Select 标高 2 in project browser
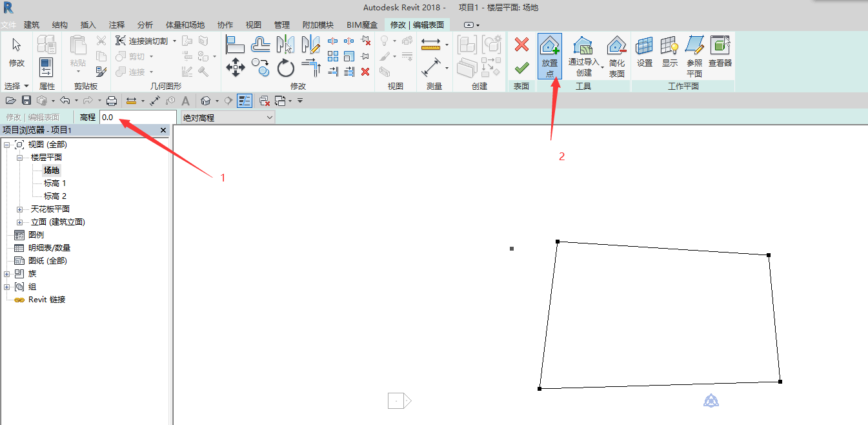This screenshot has width=868, height=425. 55,196
